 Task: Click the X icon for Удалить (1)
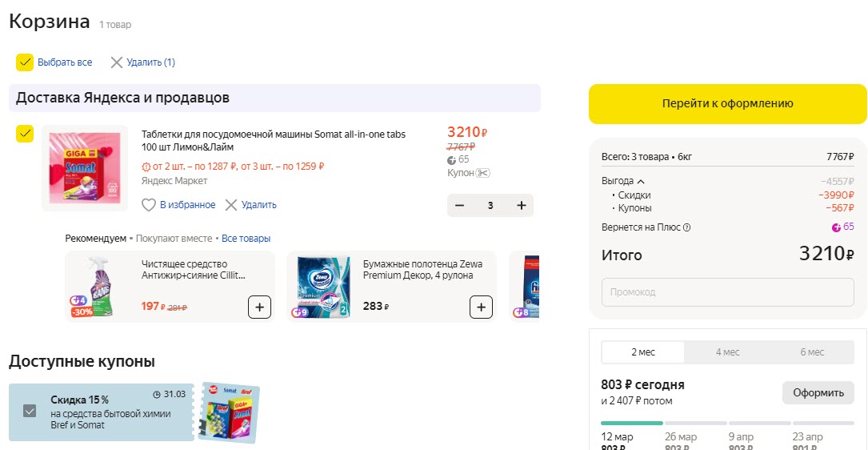coord(117,62)
